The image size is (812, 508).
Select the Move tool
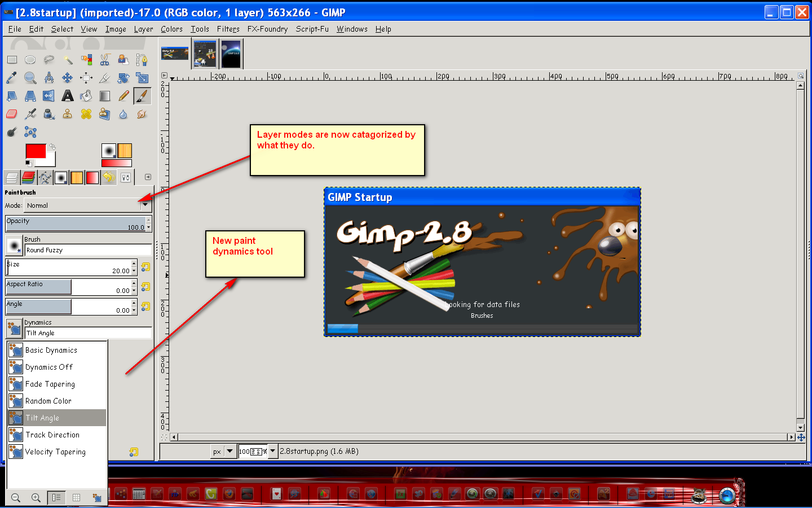(x=68, y=77)
